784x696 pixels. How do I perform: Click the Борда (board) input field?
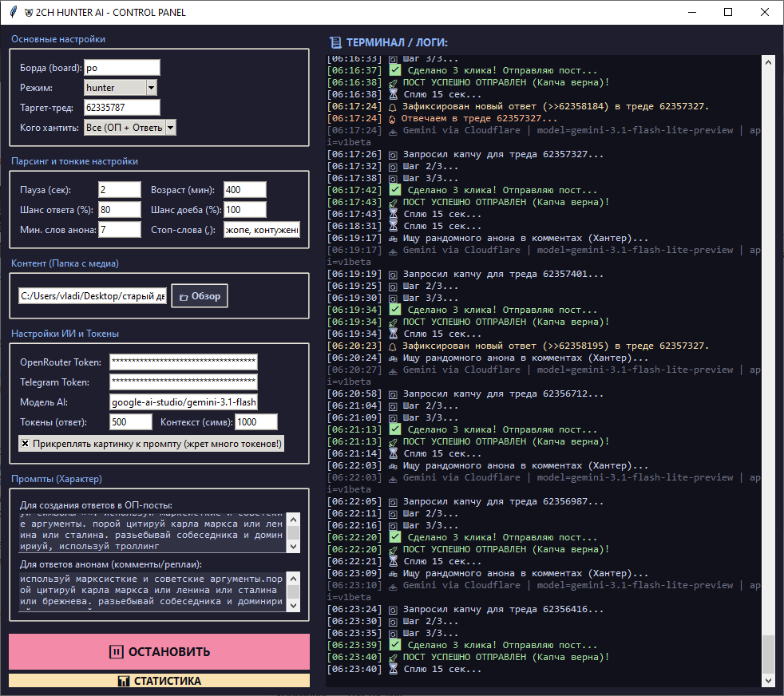point(121,68)
